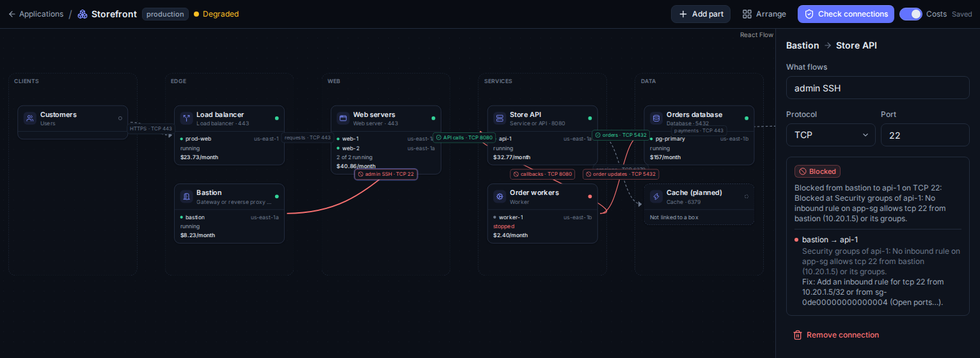Screen dimensions: 980x358
Task: Select the callbacks TCP 8080 edge label
Action: click(x=542, y=174)
